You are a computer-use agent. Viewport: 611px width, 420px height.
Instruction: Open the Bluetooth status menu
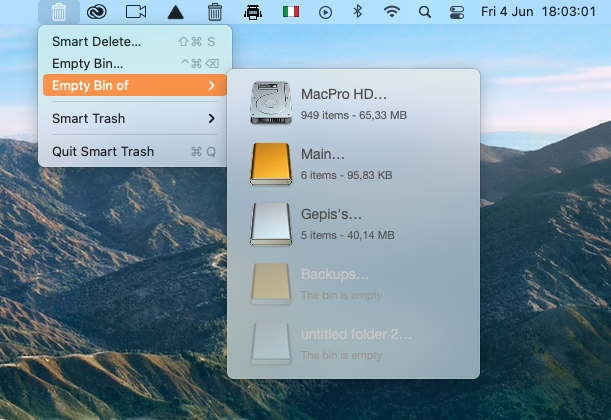pyautogui.click(x=357, y=12)
